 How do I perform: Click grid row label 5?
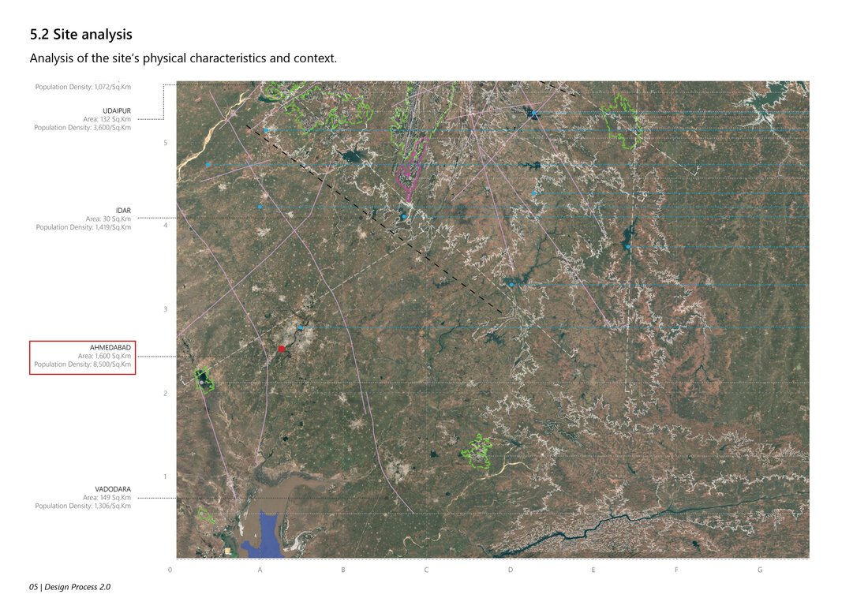[x=165, y=143]
